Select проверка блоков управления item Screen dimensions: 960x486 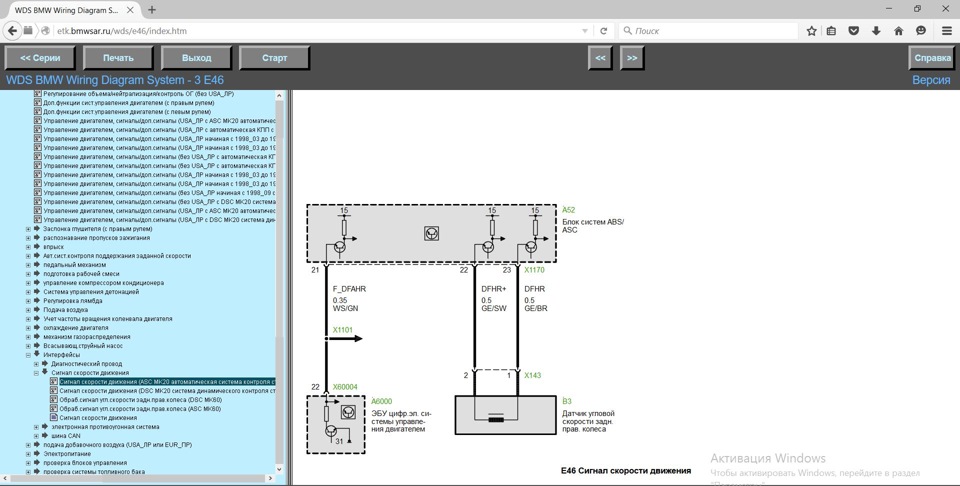[x=85, y=463]
